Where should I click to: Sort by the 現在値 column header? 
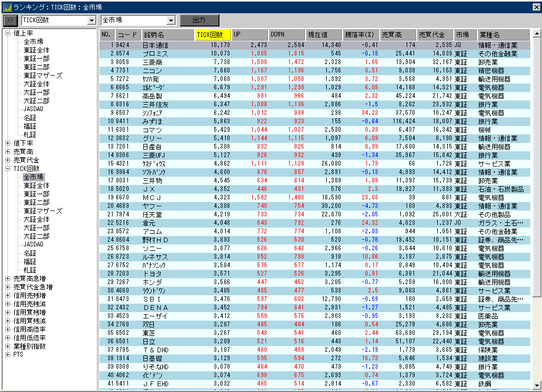(324, 35)
